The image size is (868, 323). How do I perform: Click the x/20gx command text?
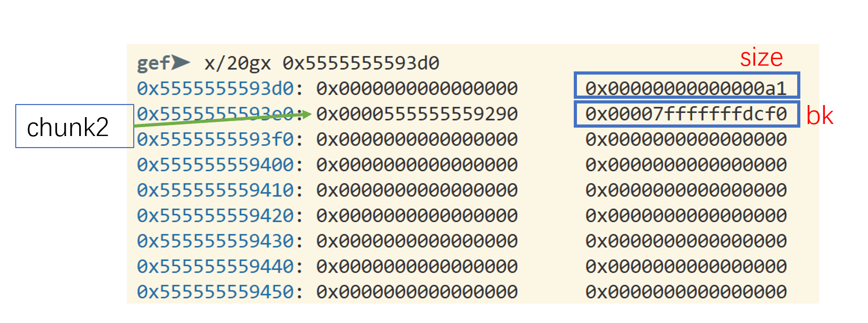tap(237, 64)
